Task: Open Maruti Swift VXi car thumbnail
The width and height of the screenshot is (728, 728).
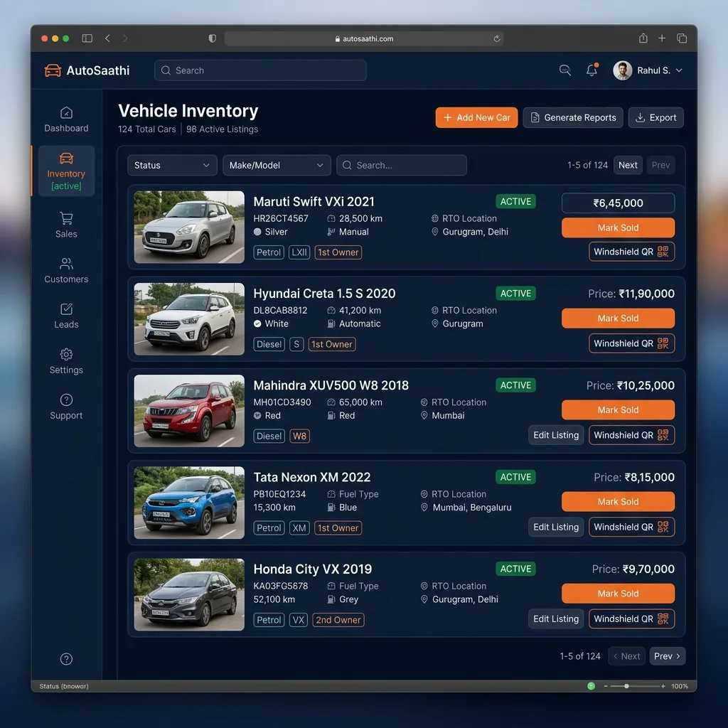Action: pos(189,227)
